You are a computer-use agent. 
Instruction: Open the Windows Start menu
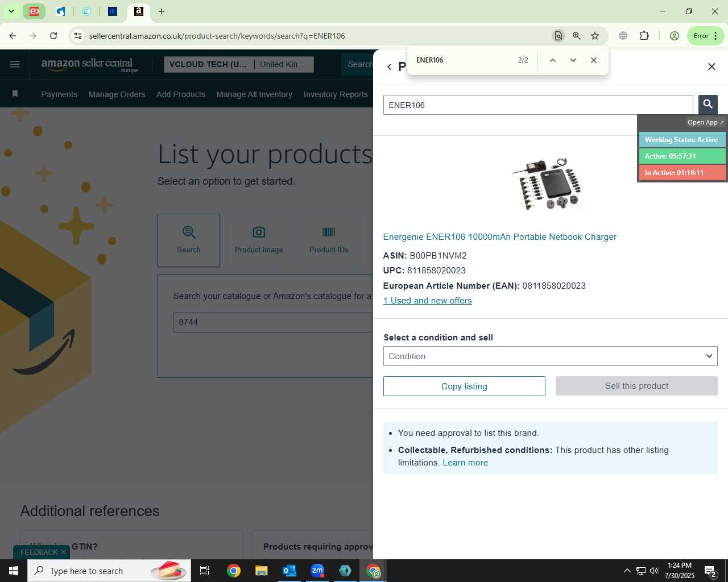click(x=14, y=571)
